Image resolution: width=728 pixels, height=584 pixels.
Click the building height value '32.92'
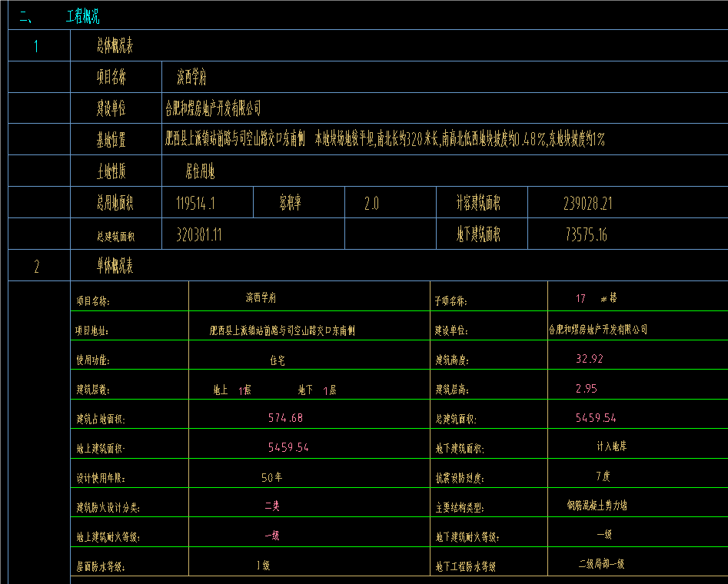(589, 359)
